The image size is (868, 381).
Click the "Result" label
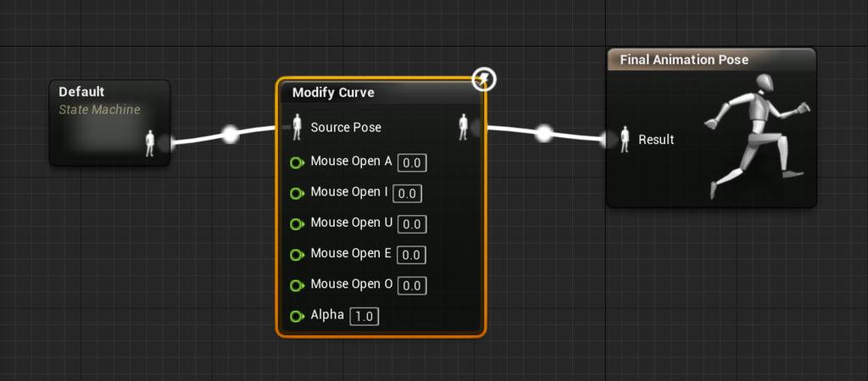656,140
